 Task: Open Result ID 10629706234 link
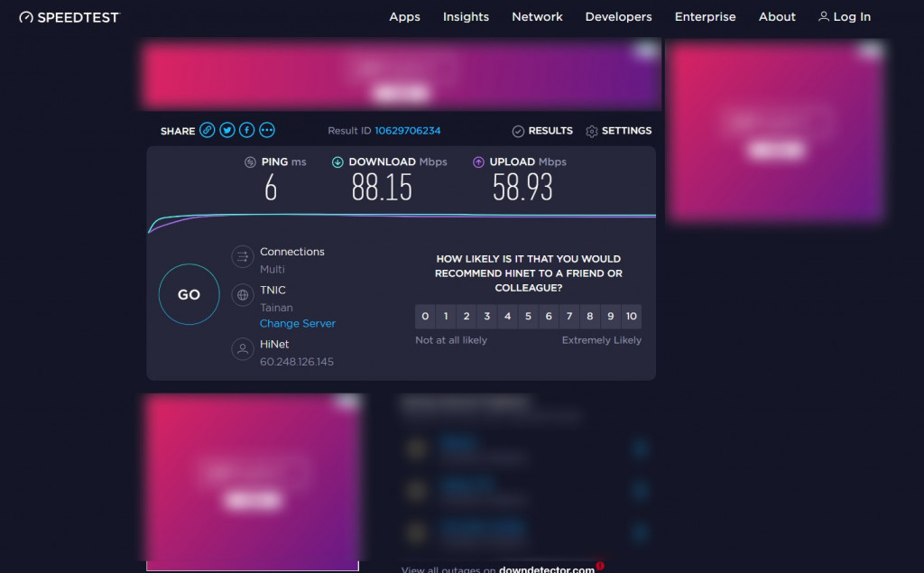408,131
